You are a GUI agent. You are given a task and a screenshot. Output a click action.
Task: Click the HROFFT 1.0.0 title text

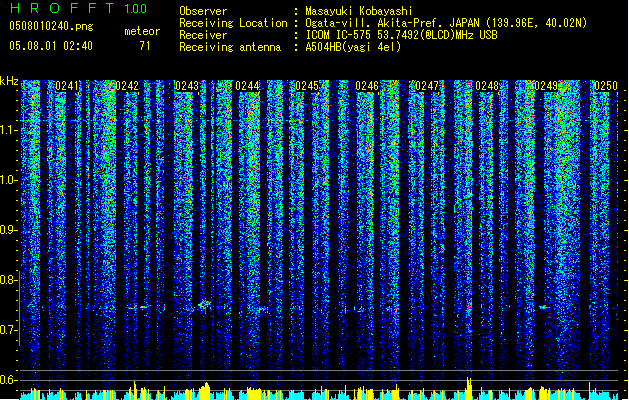[78, 8]
